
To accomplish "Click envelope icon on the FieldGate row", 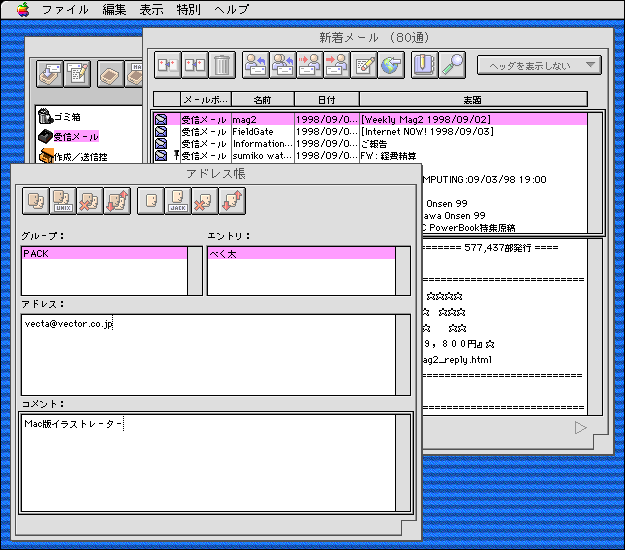I will pyautogui.click(x=161, y=132).
